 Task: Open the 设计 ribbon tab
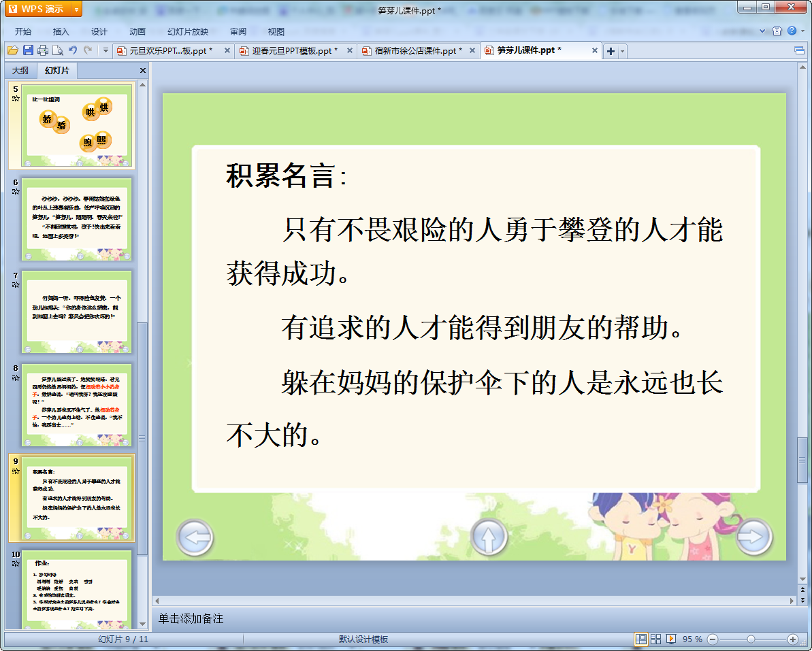click(99, 31)
